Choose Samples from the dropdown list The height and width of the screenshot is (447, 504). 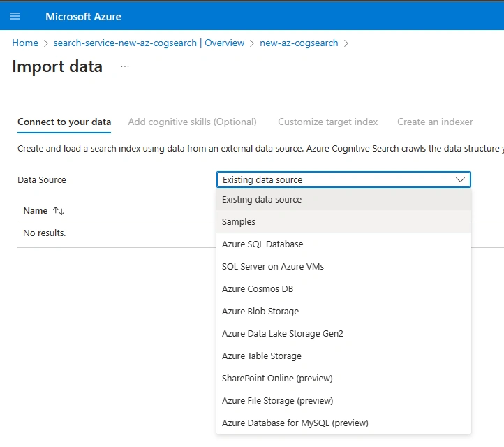(x=343, y=221)
